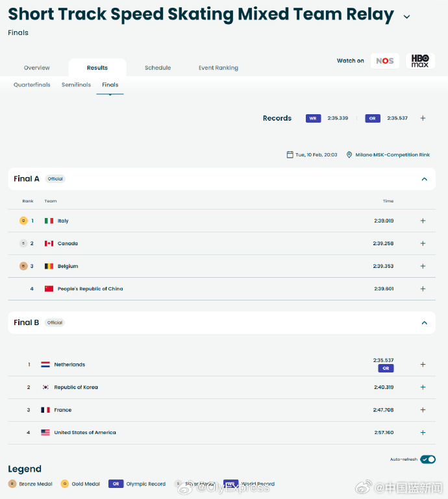Click the Italy flag icon
This screenshot has width=448, height=499.
coord(49,221)
